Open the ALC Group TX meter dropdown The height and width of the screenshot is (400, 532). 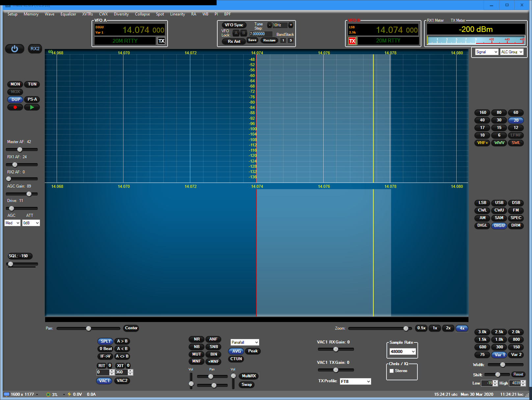click(x=512, y=52)
